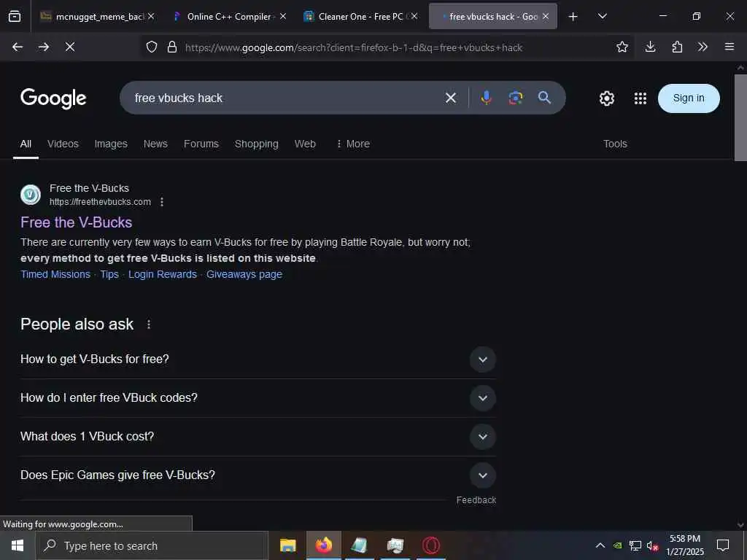747x560 pixels.
Task: Send Feedback on People also ask
Action: click(476, 500)
